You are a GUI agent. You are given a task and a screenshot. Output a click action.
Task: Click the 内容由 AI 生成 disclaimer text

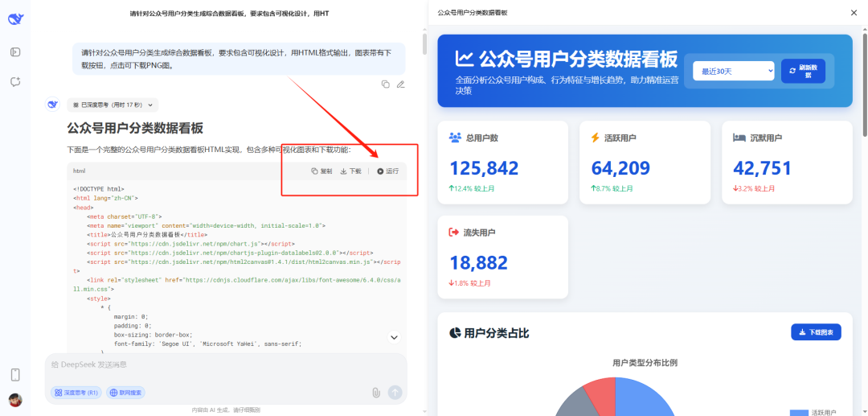[x=226, y=410]
